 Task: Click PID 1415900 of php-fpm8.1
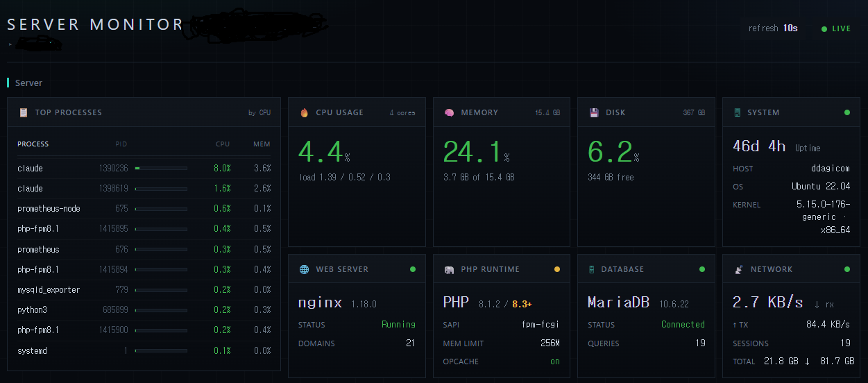click(x=113, y=330)
